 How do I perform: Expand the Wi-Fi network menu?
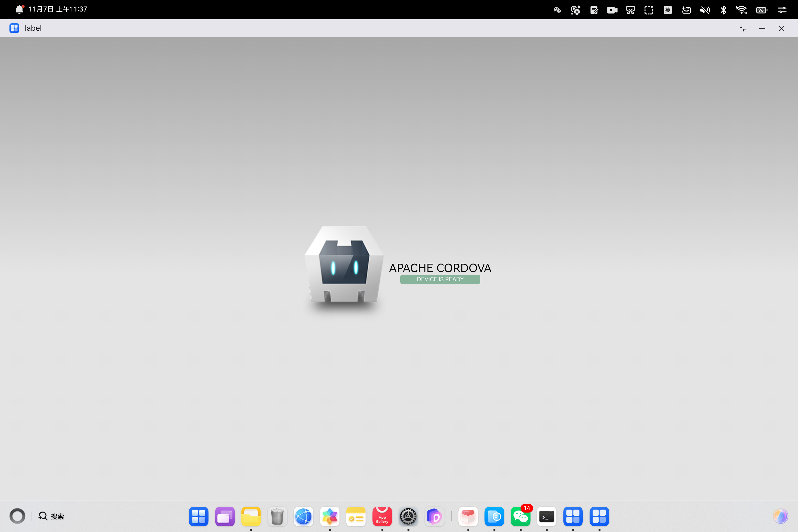[x=741, y=10]
